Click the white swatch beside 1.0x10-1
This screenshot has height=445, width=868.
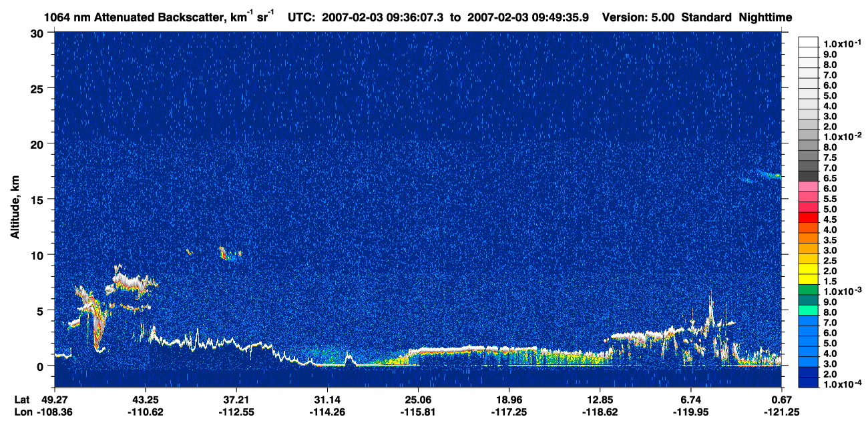808,42
